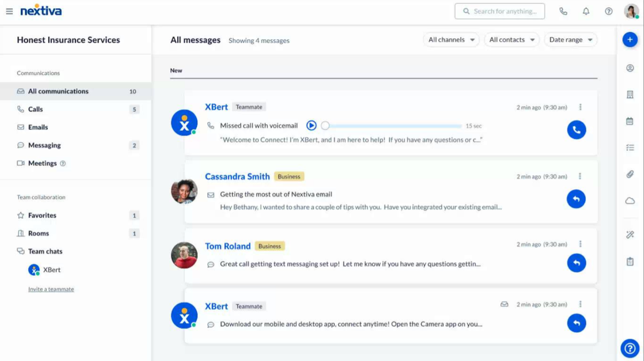644x361 pixels.
Task: Click the Meetings info question icon
Action: point(63,164)
